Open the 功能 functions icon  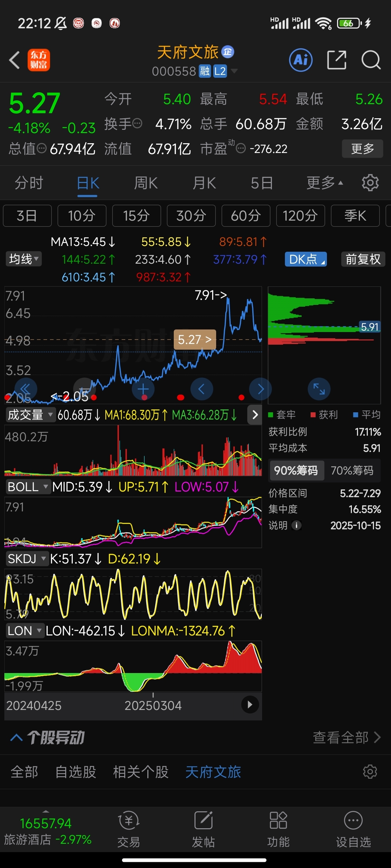click(278, 830)
